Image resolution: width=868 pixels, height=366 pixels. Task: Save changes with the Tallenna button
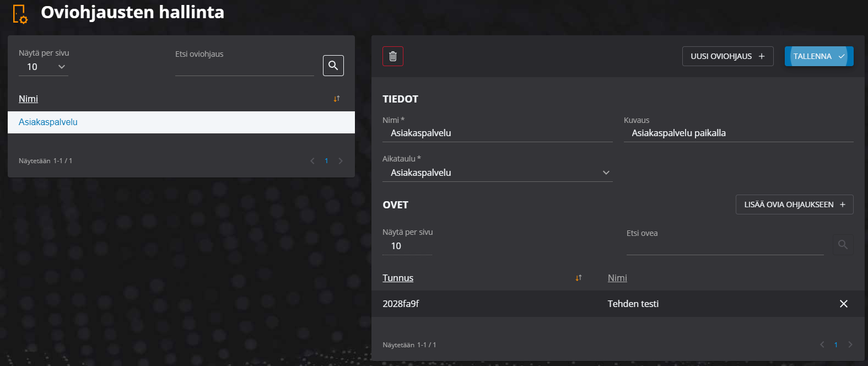818,56
